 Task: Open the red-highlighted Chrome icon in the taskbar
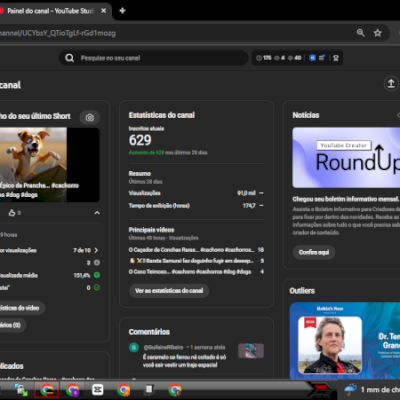[47, 389]
